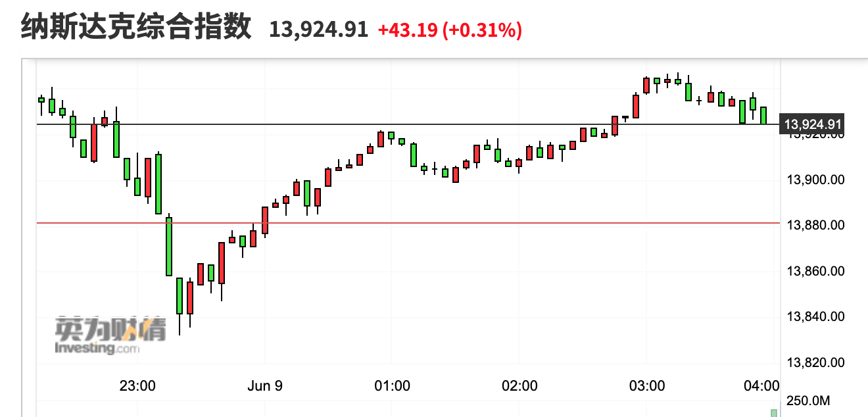Click the 13,820.00 price axis label
Image resolution: width=868 pixels, height=417 pixels.
coord(815,362)
